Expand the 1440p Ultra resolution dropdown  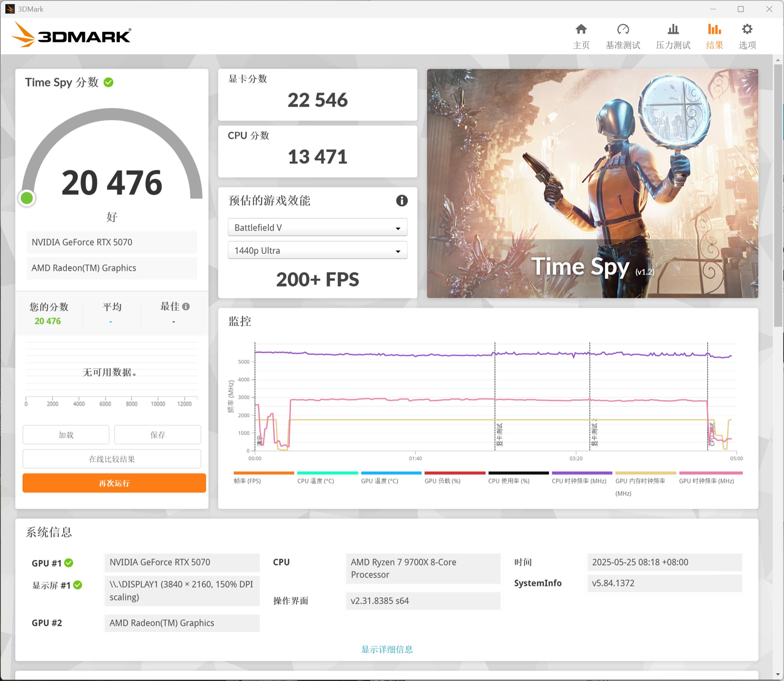[317, 251]
